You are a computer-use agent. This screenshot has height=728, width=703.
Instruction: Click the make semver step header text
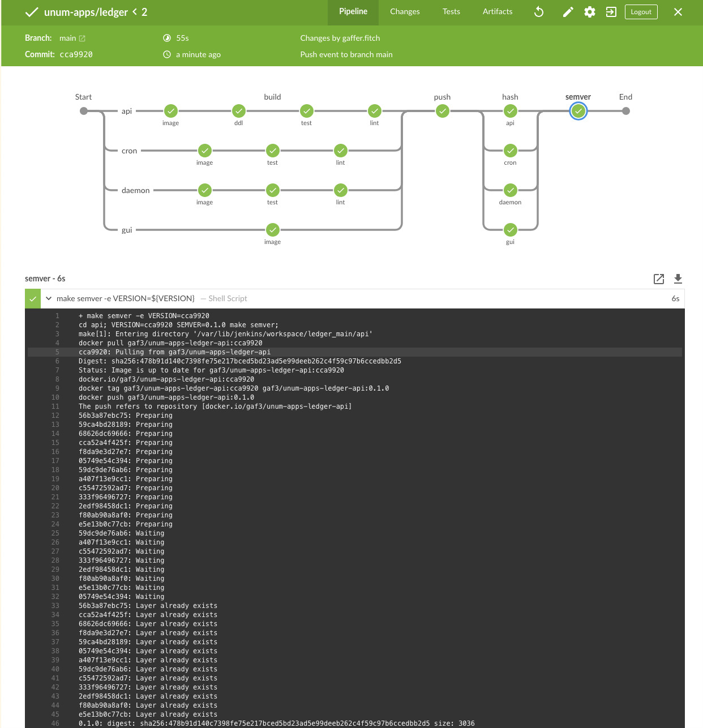[x=126, y=298]
